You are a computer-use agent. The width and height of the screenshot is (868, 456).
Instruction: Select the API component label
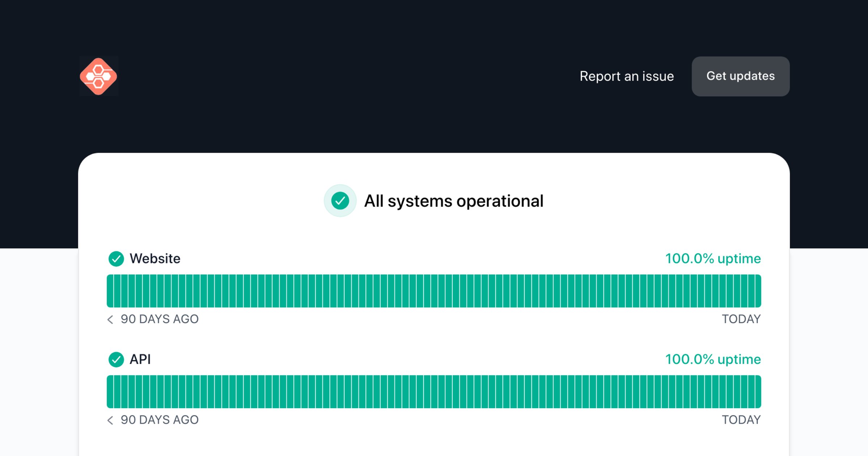(x=140, y=359)
